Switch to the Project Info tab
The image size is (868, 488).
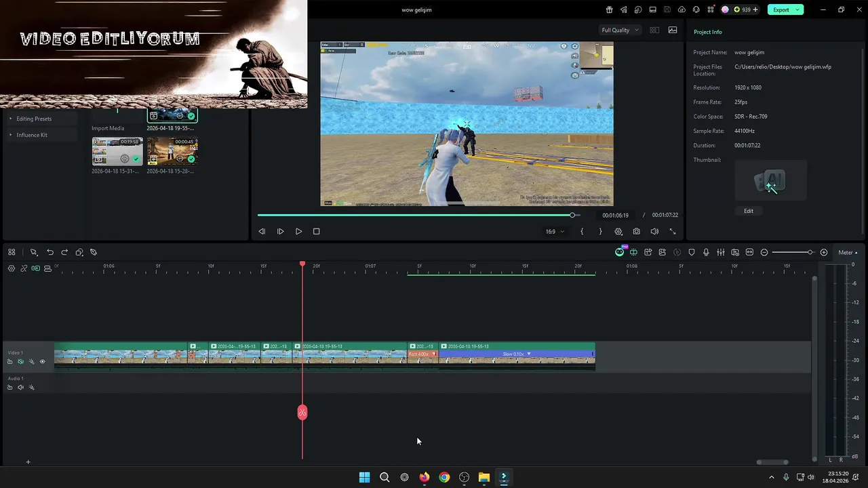tap(707, 32)
